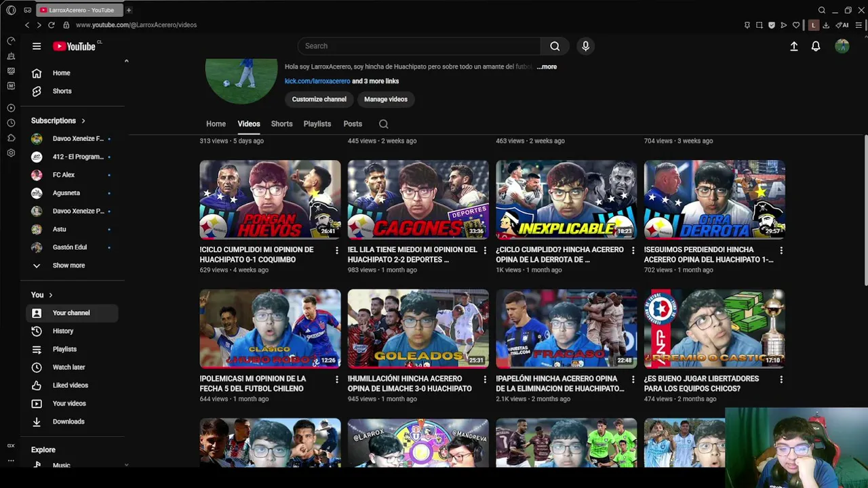868x488 pixels.
Task: Search within channel magnifier icon
Action: 384,124
